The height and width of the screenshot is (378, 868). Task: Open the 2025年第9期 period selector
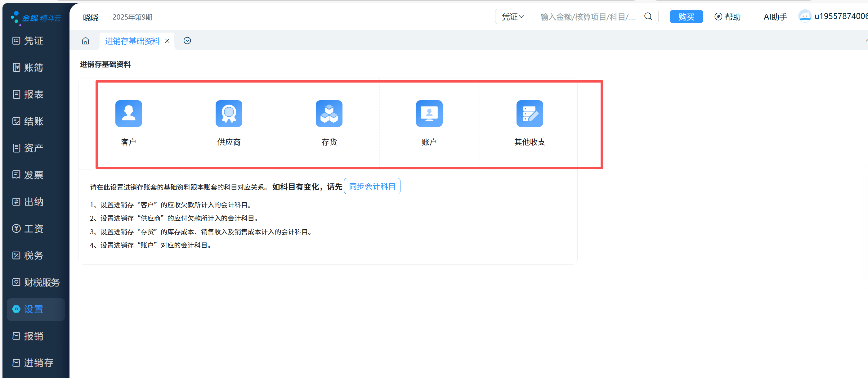132,17
